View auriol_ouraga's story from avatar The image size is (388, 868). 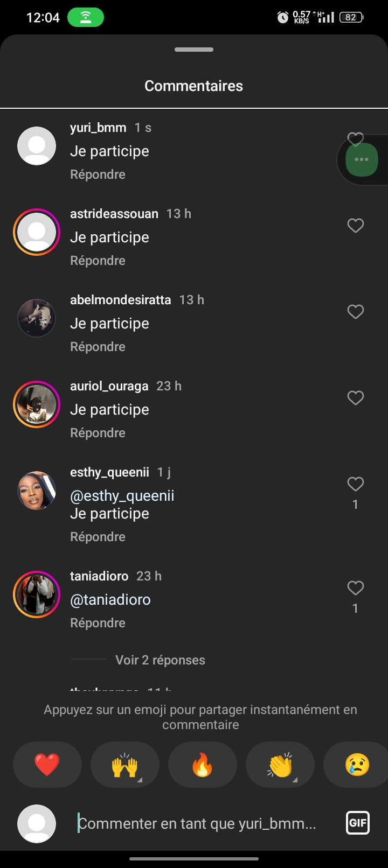pyautogui.click(x=37, y=404)
